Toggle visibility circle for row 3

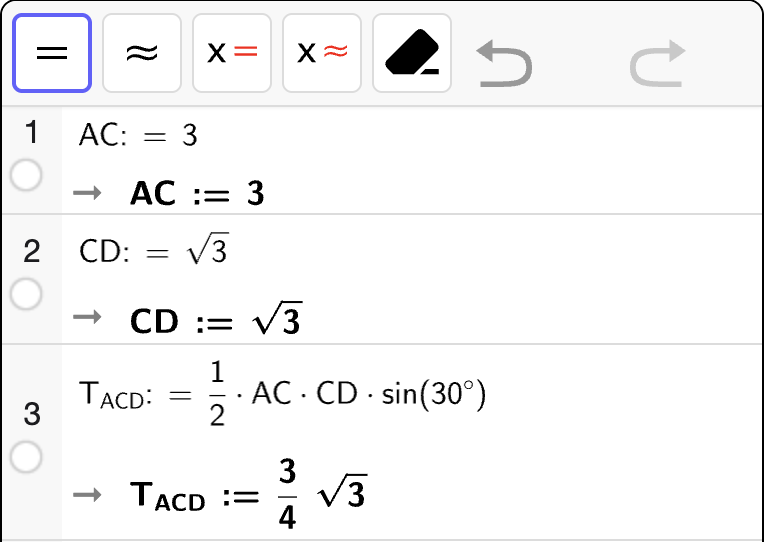click(x=26, y=458)
